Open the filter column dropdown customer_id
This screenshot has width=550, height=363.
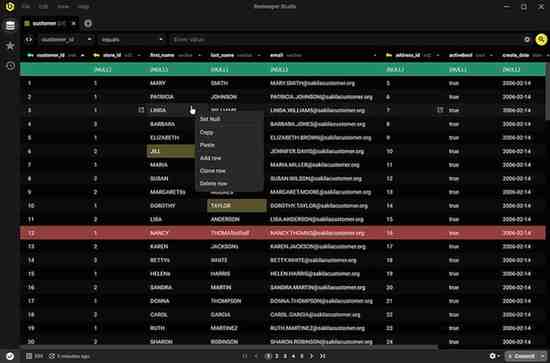click(x=66, y=40)
